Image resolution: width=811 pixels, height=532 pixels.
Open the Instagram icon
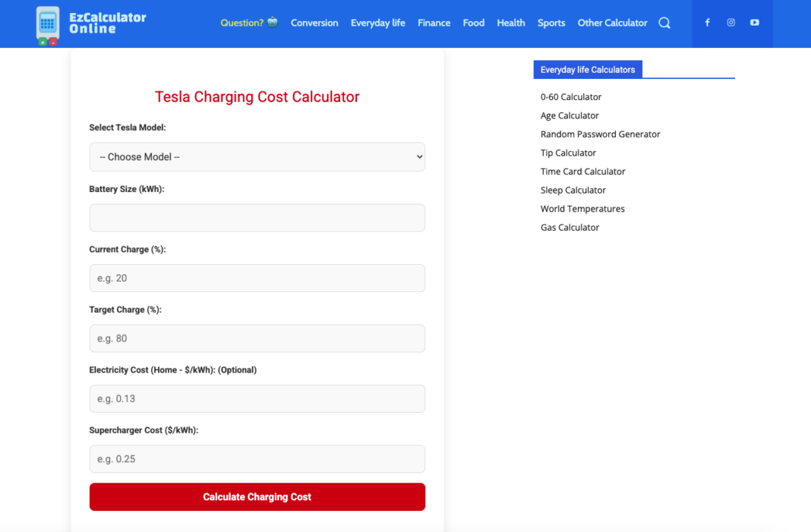tap(731, 23)
